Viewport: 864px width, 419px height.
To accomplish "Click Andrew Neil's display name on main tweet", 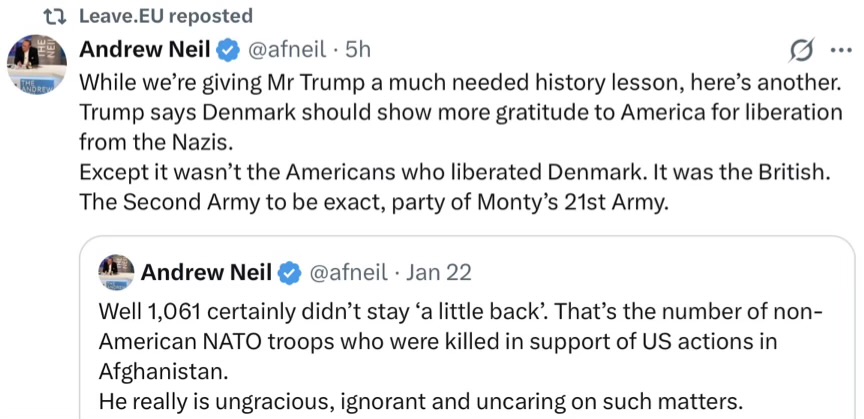I will click(145, 49).
